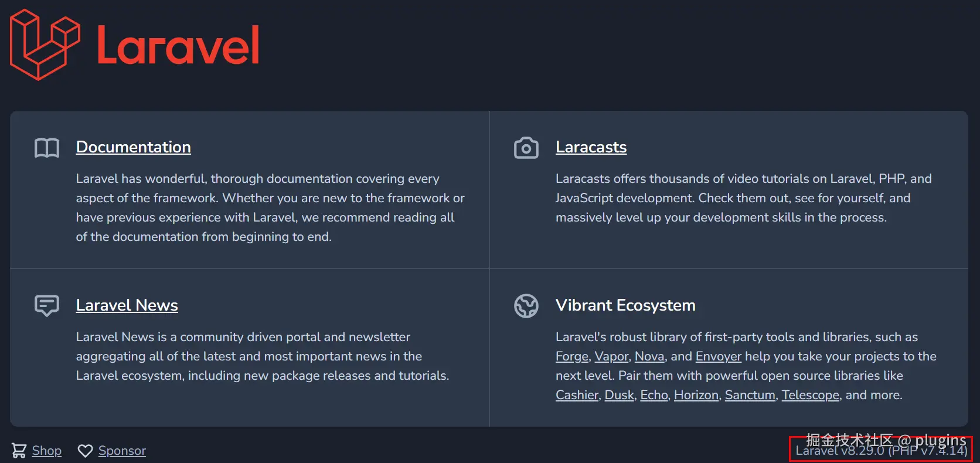Follow the Envoyer link
This screenshot has height=463, width=980.
[x=718, y=356]
